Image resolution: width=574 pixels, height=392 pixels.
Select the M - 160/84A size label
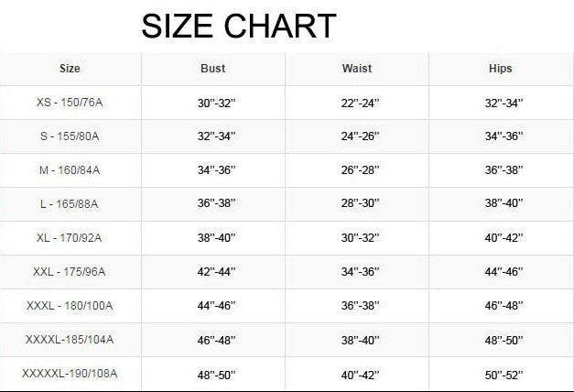[70, 169]
